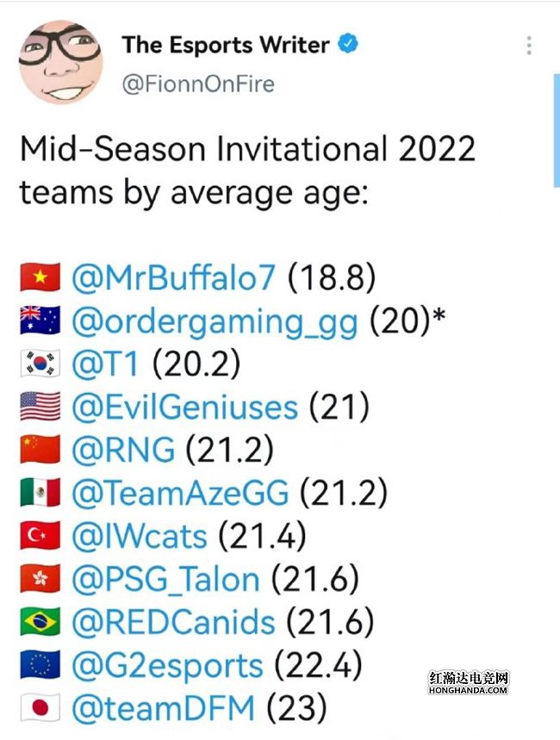The height and width of the screenshot is (740, 560).
Task: Open the @ordergaming_gg mention
Action: 215,320
